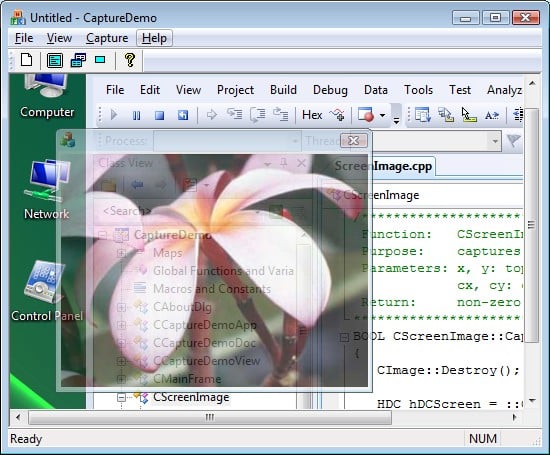Open the captured Tools menu

[418, 90]
